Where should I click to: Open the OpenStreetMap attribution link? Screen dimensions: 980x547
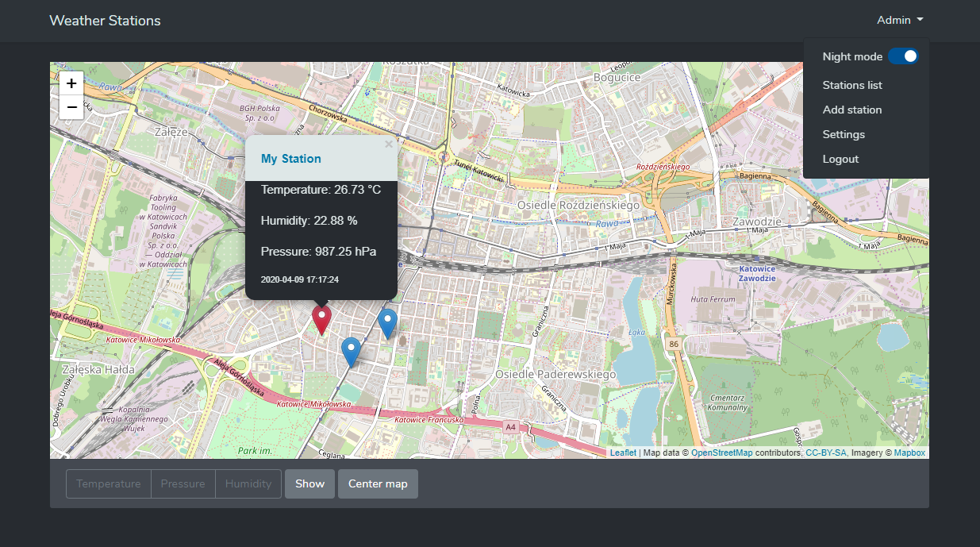point(722,453)
